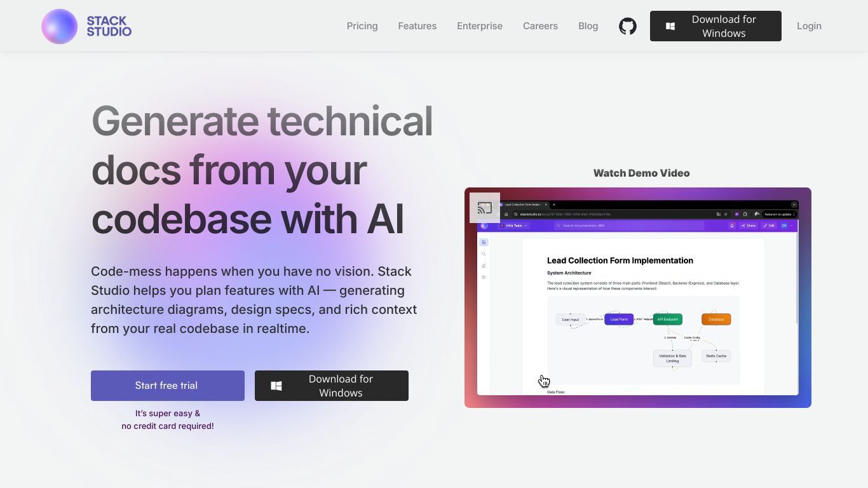Image resolution: width=868 pixels, height=488 pixels.
Task: Go to the Features section
Action: point(417,26)
